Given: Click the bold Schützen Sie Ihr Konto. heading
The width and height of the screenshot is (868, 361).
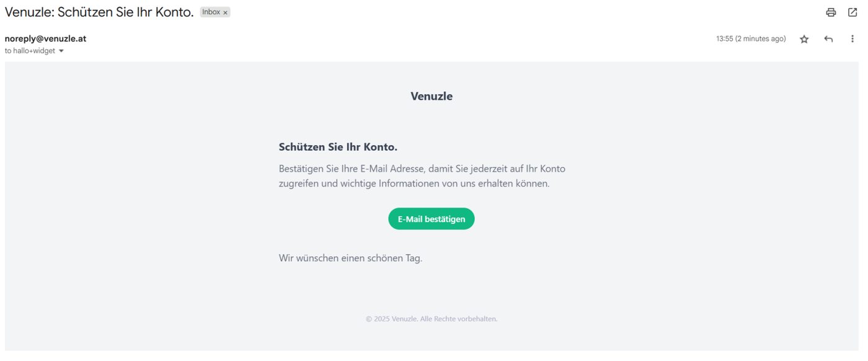Looking at the screenshot, I should point(338,147).
